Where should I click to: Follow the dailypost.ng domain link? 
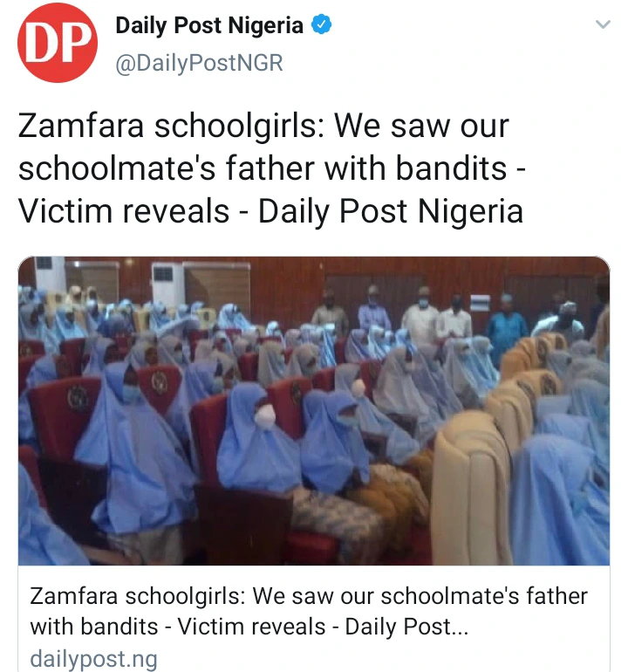click(94, 658)
